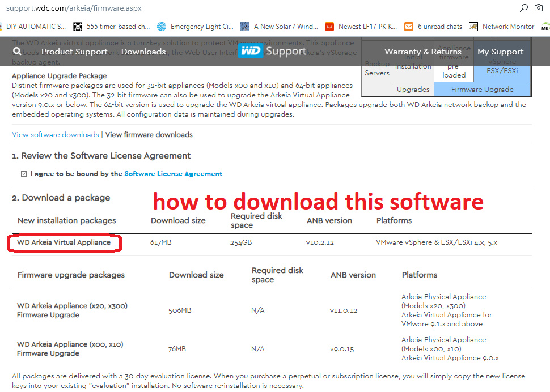The width and height of the screenshot is (550, 392).
Task: Click the 617MB download size value
Action: click(161, 242)
